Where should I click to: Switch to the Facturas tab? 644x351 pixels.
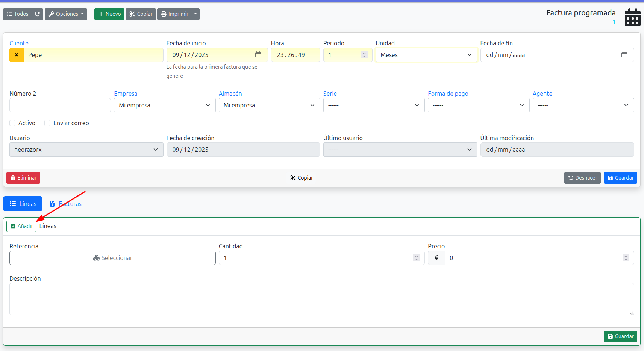(x=66, y=204)
